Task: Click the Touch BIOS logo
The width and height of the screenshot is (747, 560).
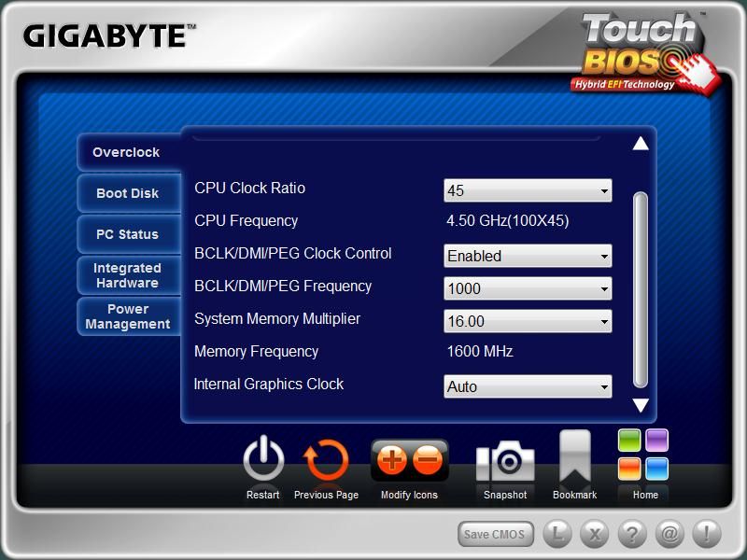Action: pyautogui.click(x=643, y=52)
